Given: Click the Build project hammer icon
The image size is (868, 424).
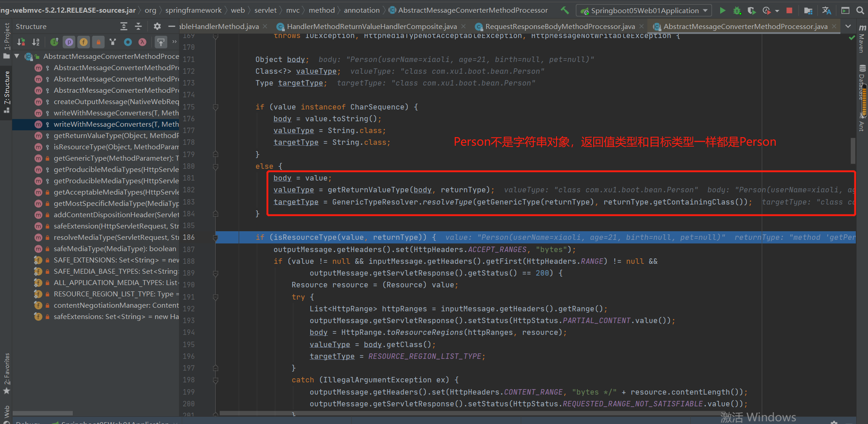Looking at the screenshot, I should [x=565, y=10].
